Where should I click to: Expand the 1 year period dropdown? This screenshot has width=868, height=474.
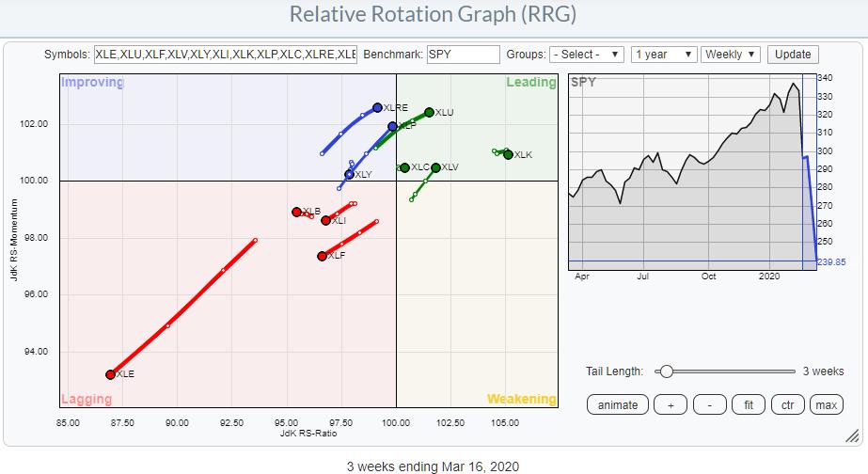coord(664,55)
